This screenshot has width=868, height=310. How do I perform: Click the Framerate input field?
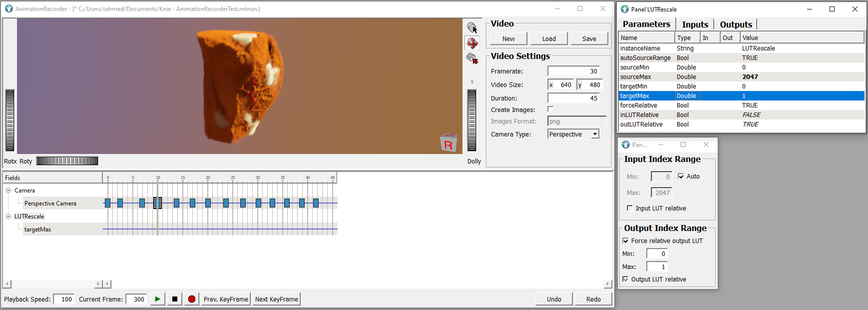click(573, 71)
